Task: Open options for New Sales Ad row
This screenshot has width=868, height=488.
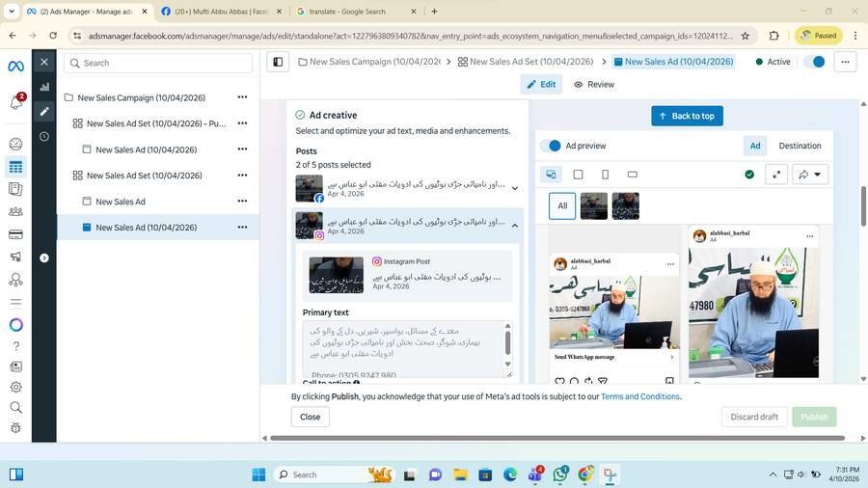Action: coord(242,201)
